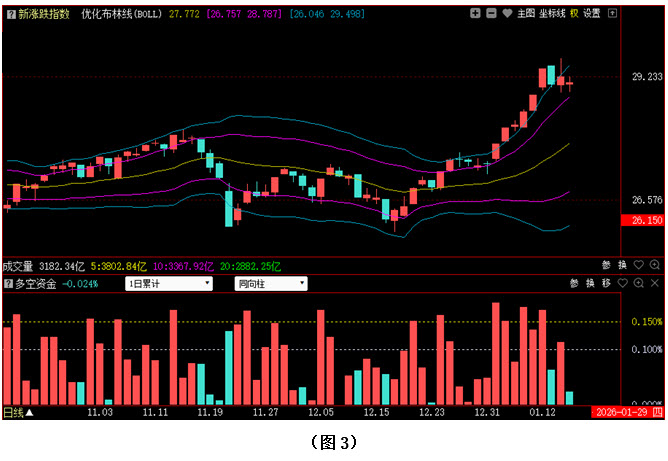Click the magnifier icon in 成交量 panel header

653,266
